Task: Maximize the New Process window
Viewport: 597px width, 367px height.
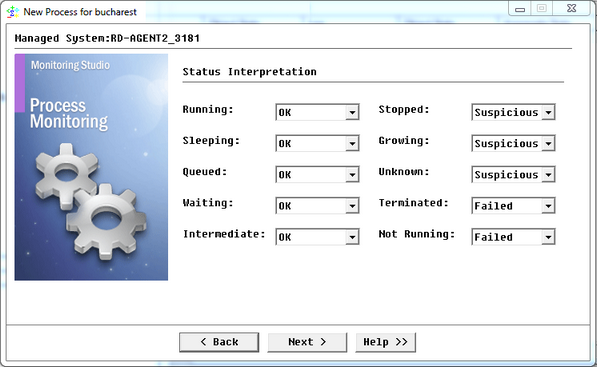Action: click(542, 9)
